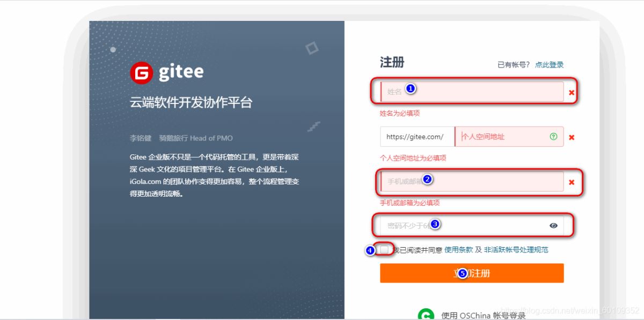Viewport: 644px width, 320px height.
Task: Click the 手机或邮箱为必填项 error message
Action: coord(410,203)
